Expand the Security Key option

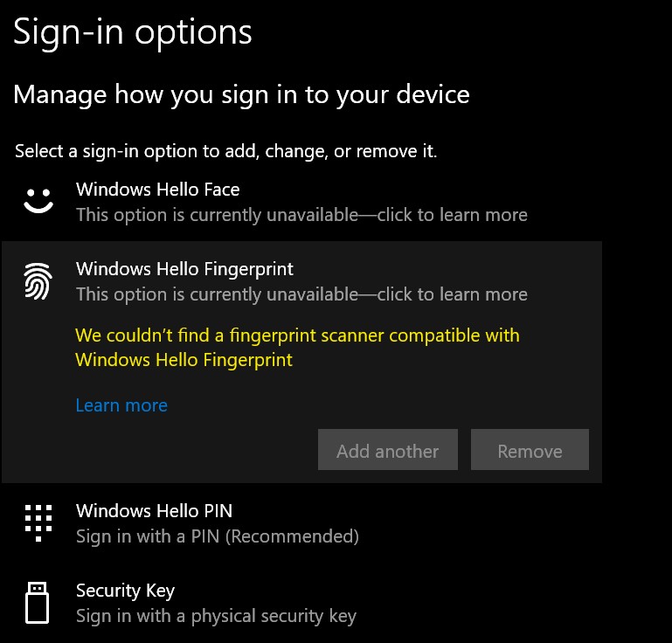[x=301, y=603]
